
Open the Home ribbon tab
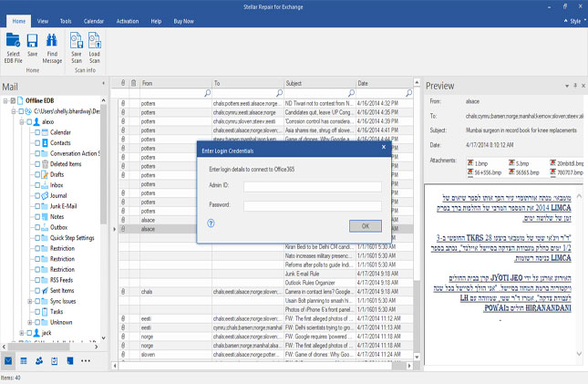point(19,21)
